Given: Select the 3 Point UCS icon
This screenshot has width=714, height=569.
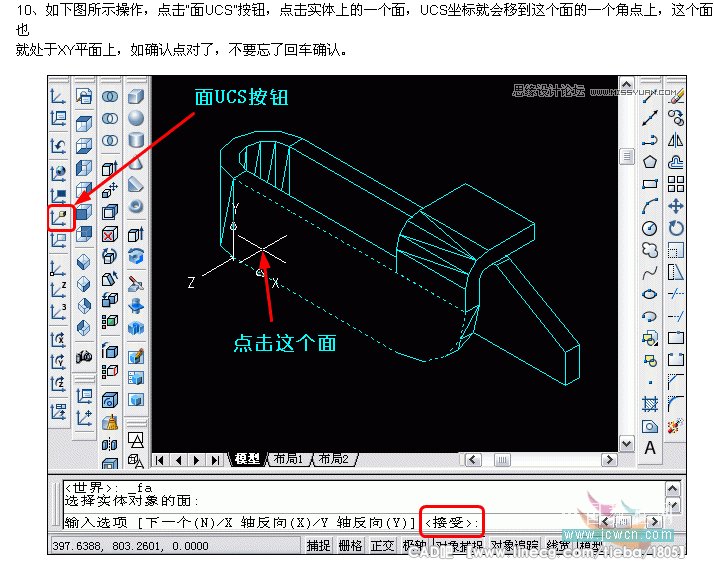Looking at the screenshot, I should pos(59,312).
